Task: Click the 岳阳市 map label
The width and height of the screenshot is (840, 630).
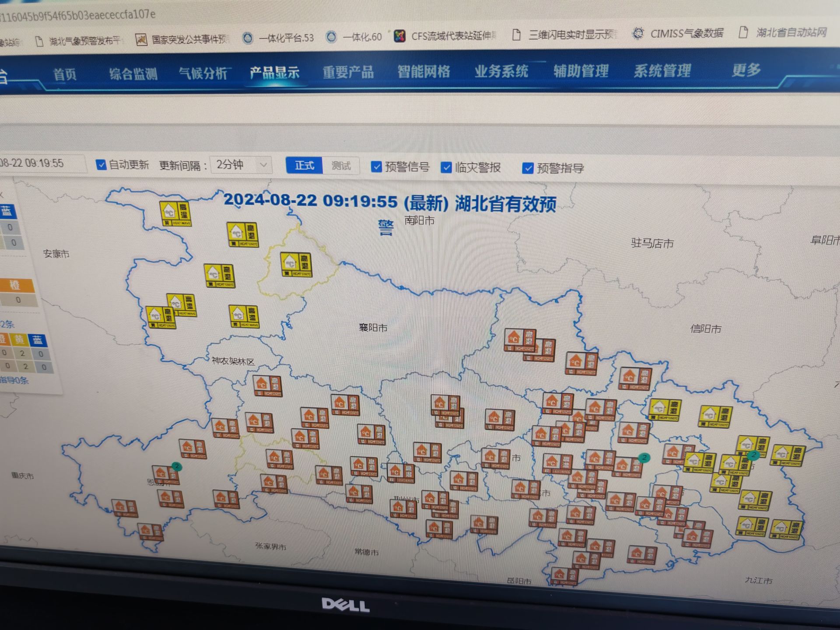Action: (x=519, y=581)
